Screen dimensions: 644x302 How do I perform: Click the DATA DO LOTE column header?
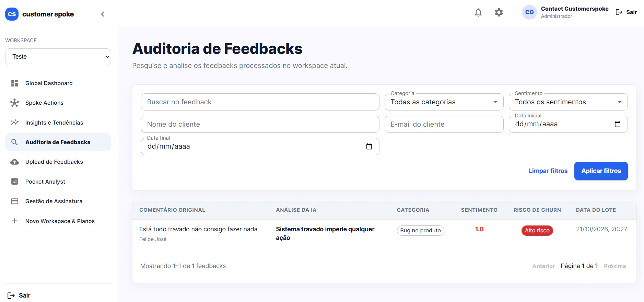click(x=596, y=210)
